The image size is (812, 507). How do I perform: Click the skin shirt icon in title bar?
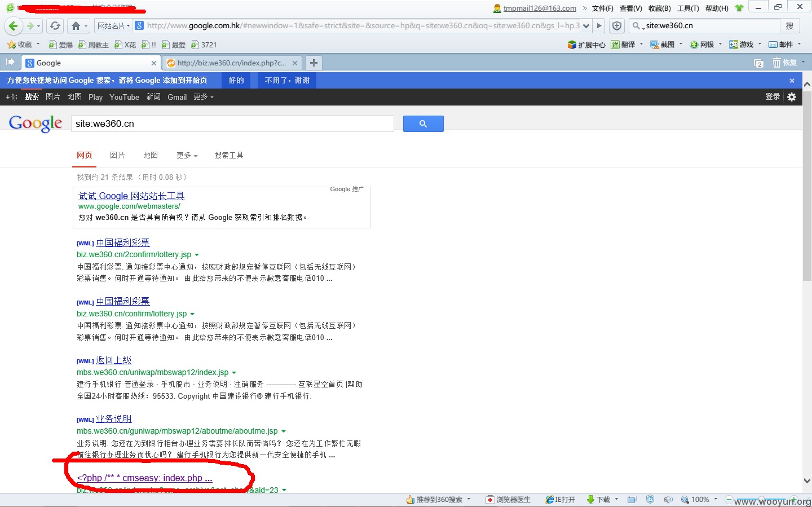[739, 8]
